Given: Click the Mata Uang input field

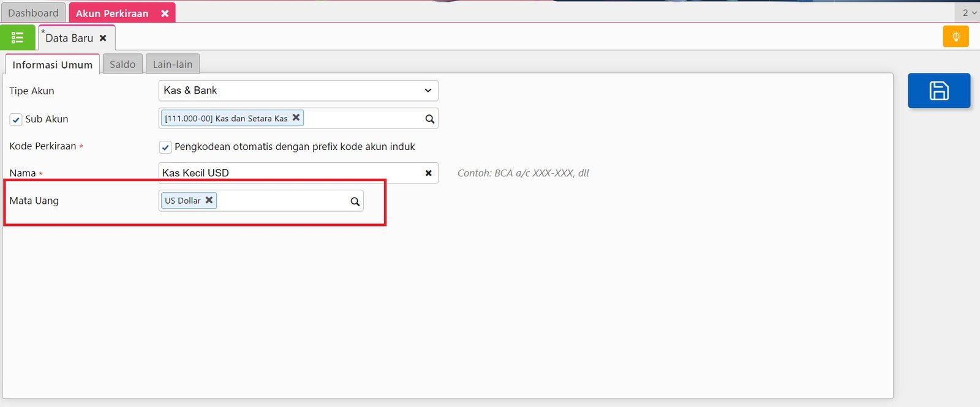Looking at the screenshot, I should point(282,201).
